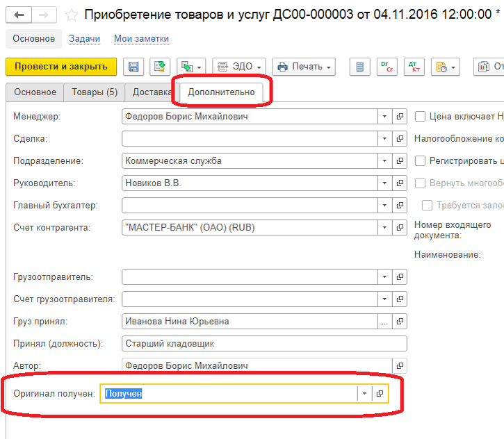Toggle the Цена включает НДС checkbox
Viewport: 504px width, 439px height.
(420, 117)
